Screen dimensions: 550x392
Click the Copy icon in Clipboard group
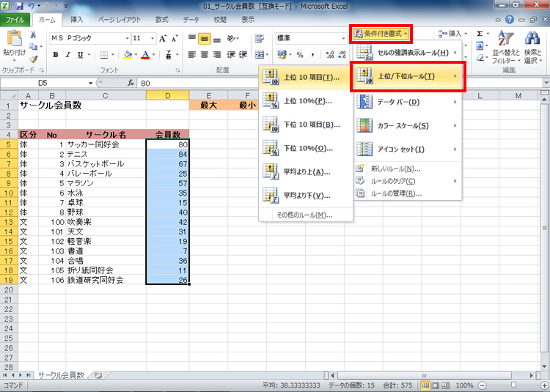[33, 46]
